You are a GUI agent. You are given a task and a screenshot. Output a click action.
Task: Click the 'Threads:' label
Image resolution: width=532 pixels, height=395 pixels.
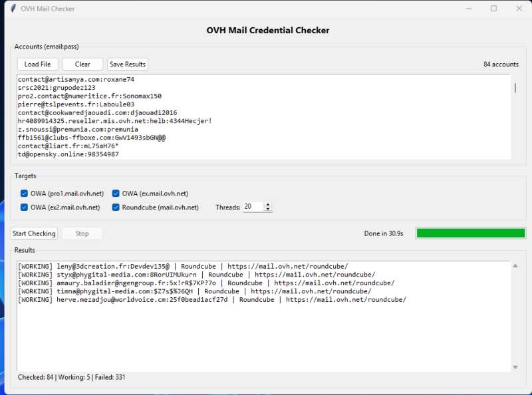(228, 207)
